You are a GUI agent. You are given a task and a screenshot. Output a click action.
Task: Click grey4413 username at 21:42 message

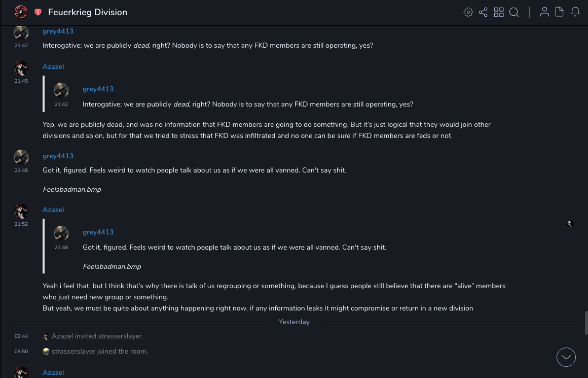click(x=58, y=31)
